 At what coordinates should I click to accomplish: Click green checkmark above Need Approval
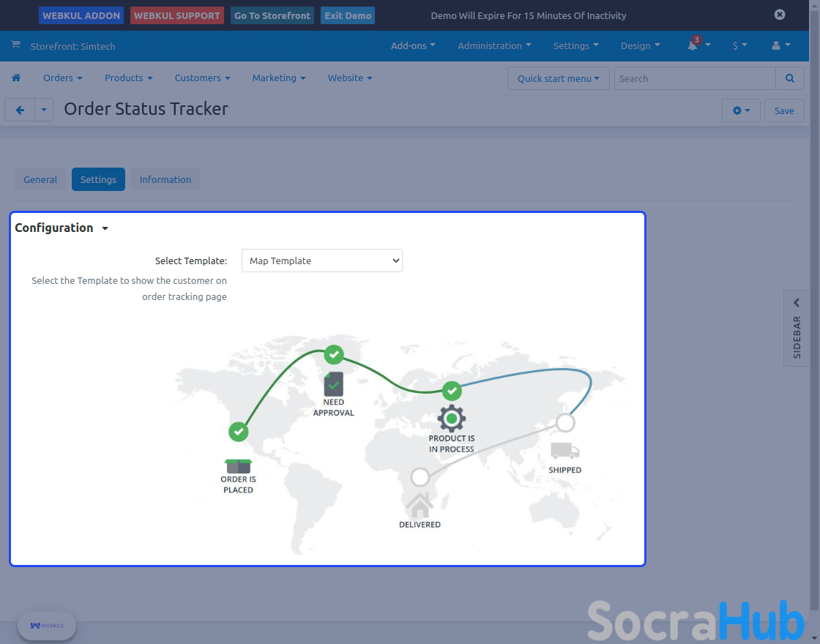[x=334, y=355]
